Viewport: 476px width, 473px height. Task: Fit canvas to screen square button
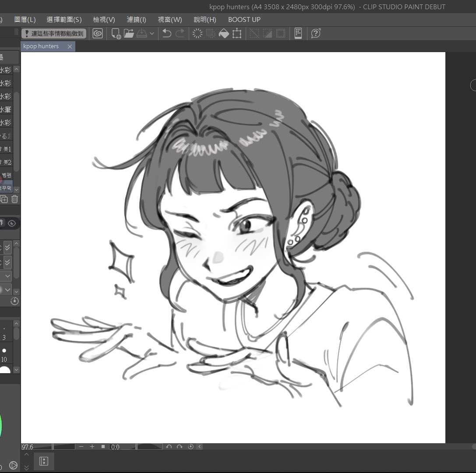103,447
